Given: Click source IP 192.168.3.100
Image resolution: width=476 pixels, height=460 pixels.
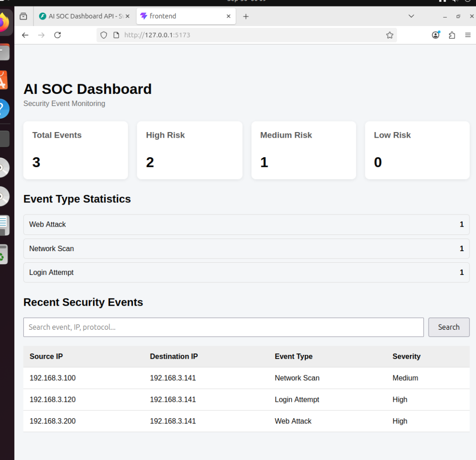Looking at the screenshot, I should (53, 378).
